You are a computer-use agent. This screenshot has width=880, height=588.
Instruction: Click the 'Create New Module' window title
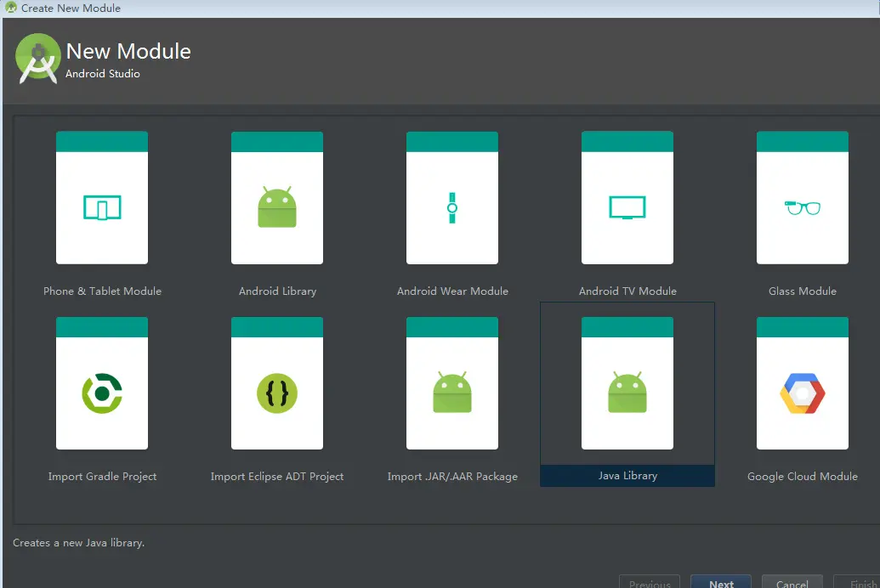[71, 8]
